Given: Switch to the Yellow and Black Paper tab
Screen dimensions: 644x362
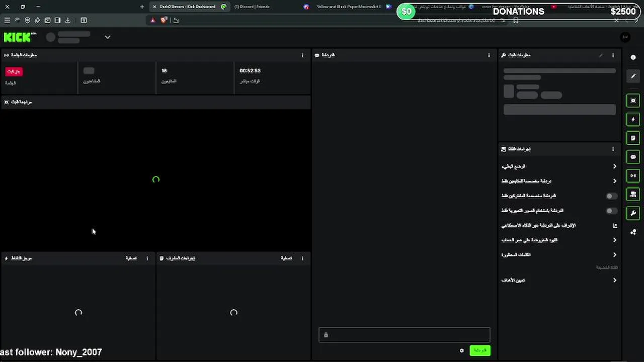Looking at the screenshot, I should pyautogui.click(x=348, y=7).
